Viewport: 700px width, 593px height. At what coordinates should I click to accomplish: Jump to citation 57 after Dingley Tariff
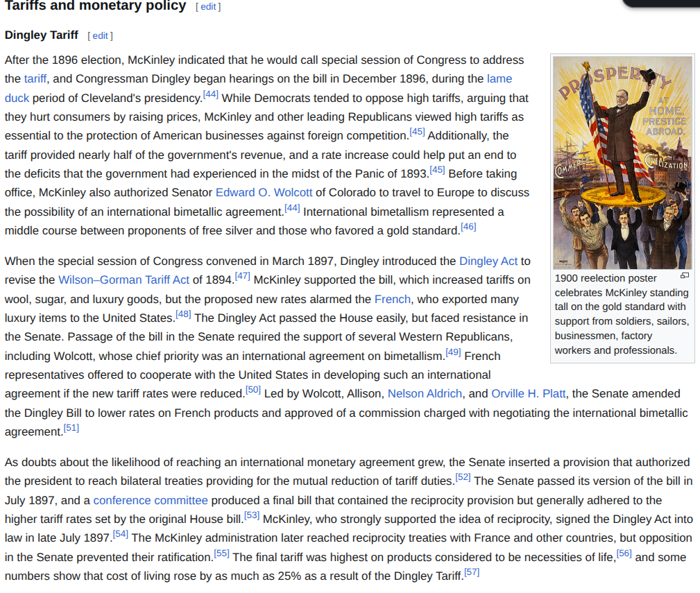[x=472, y=572]
